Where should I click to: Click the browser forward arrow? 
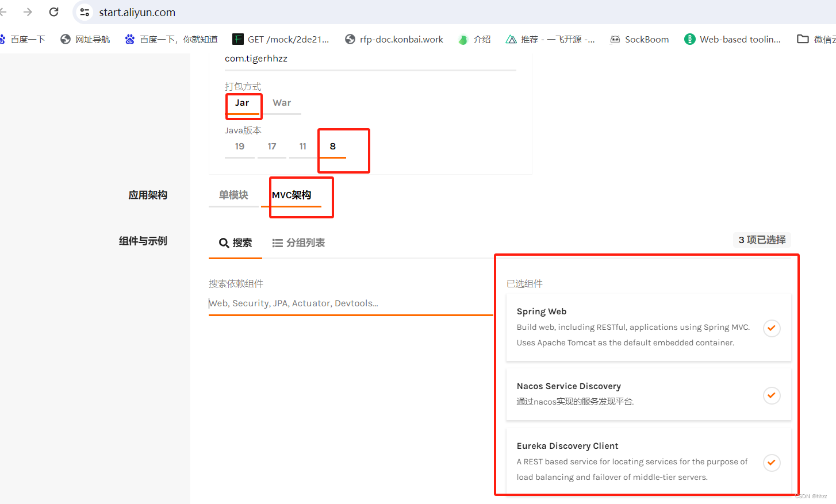pos(28,12)
